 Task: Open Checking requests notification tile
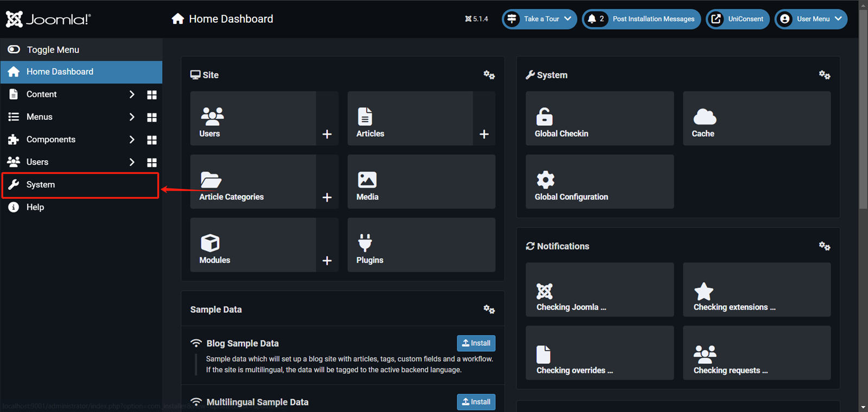pyautogui.click(x=757, y=353)
